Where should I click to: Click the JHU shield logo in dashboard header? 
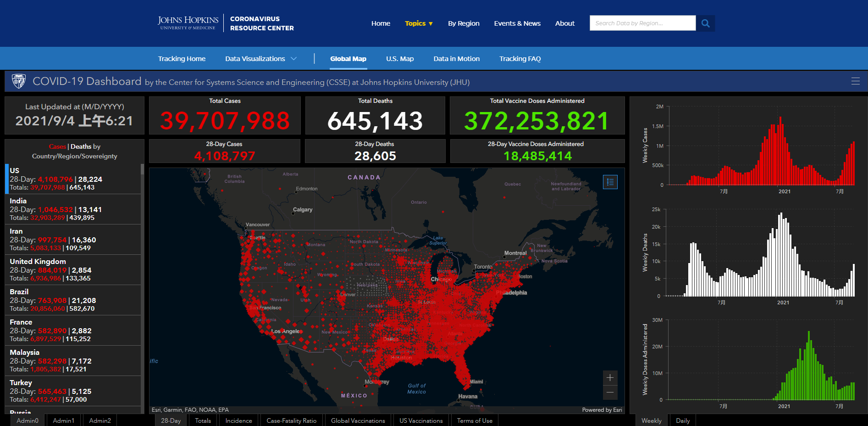coord(19,81)
